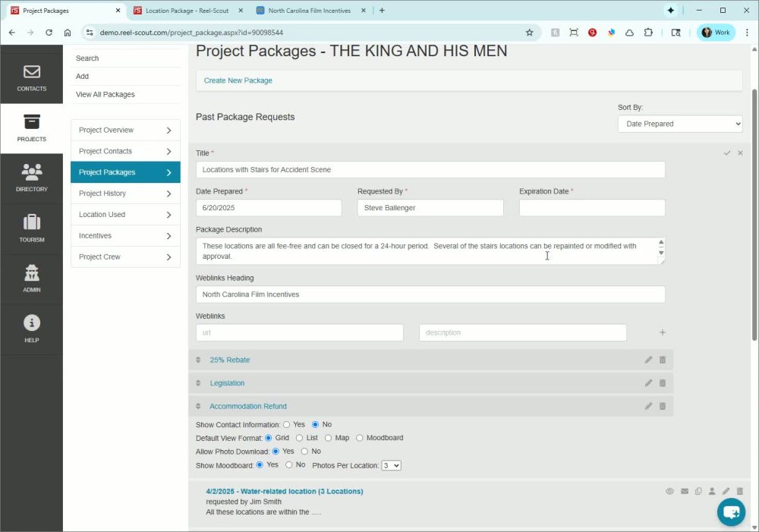The width and height of the screenshot is (759, 532).
Task: Cancel package editing with the X icon
Action: pos(740,153)
